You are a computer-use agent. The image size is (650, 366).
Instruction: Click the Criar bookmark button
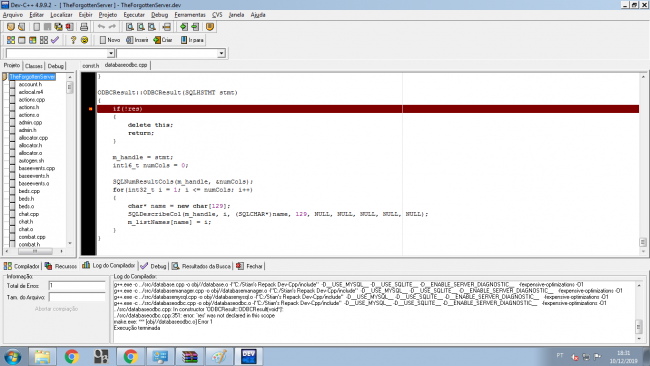163,40
